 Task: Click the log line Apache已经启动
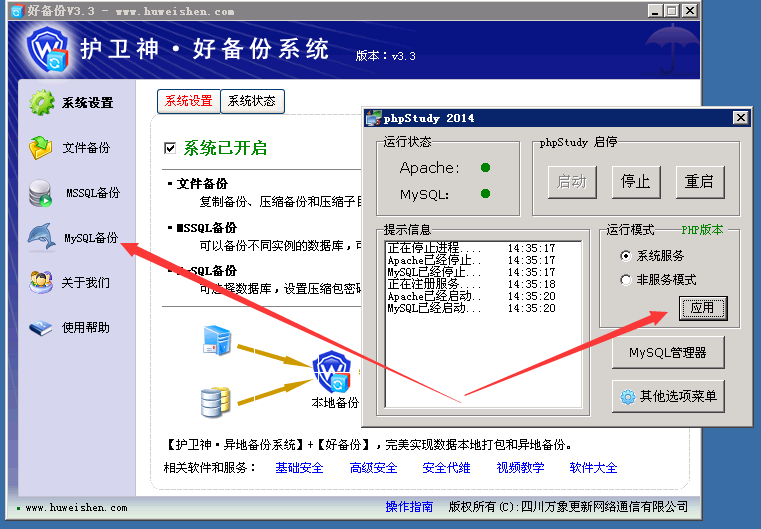coord(471,296)
